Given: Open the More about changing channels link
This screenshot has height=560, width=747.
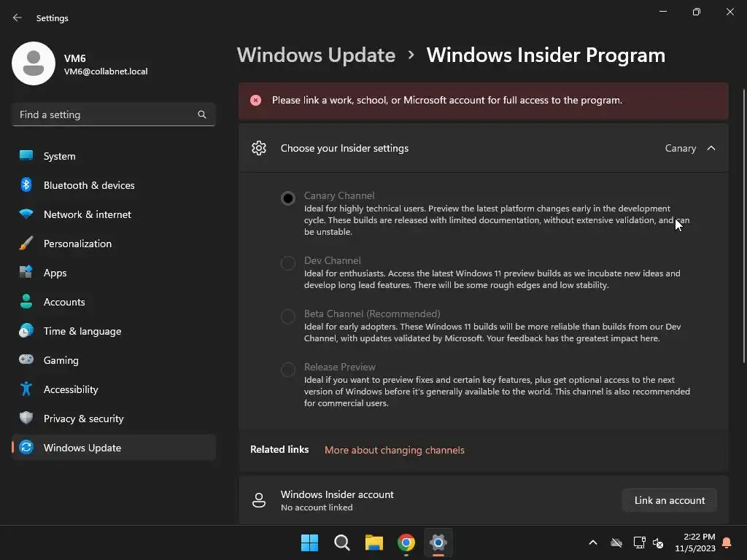Looking at the screenshot, I should click(x=395, y=450).
